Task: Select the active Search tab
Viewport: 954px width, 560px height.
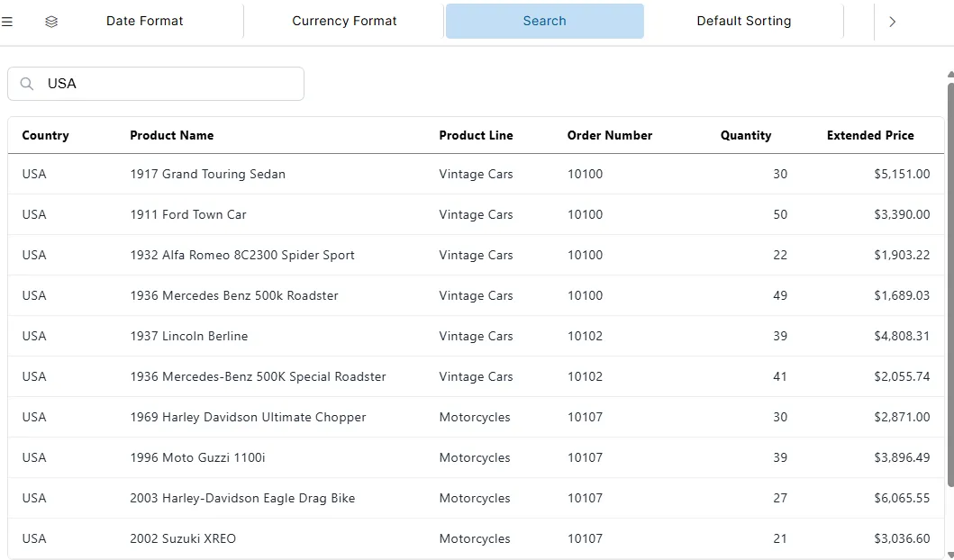Action: tap(544, 20)
